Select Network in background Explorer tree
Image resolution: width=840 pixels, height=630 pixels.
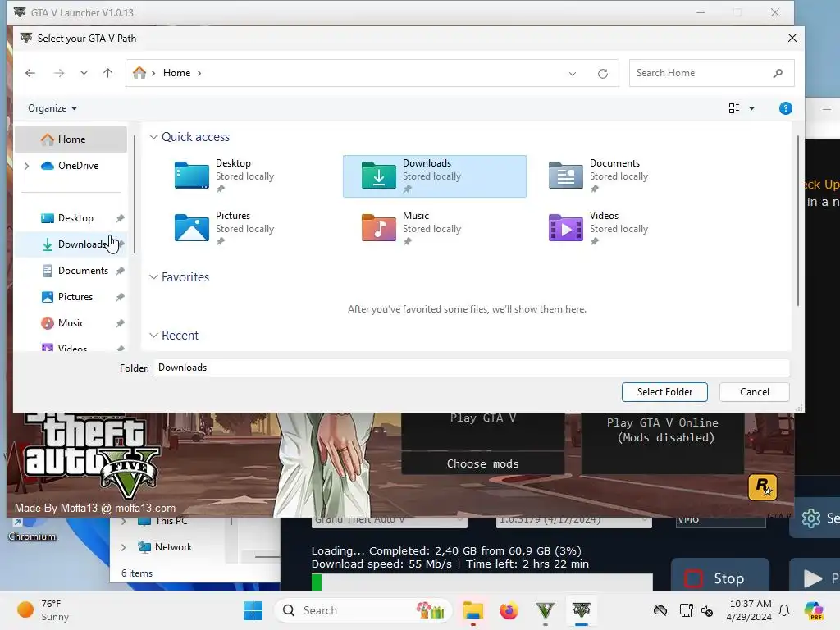(165, 547)
